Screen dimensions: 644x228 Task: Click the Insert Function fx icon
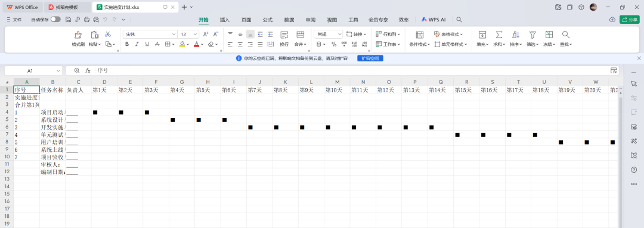click(x=88, y=70)
